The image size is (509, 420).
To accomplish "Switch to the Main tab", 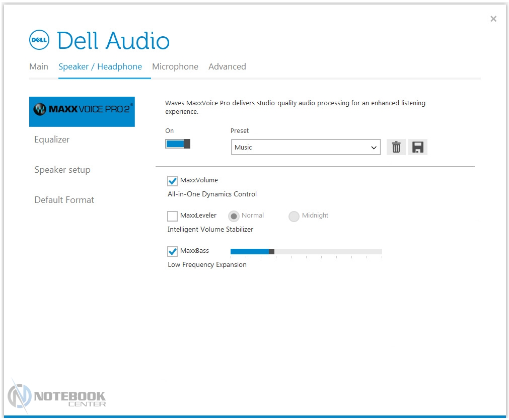I will pos(39,66).
